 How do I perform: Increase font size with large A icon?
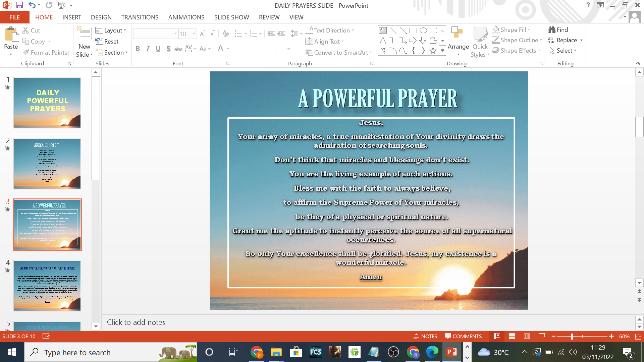tap(202, 34)
